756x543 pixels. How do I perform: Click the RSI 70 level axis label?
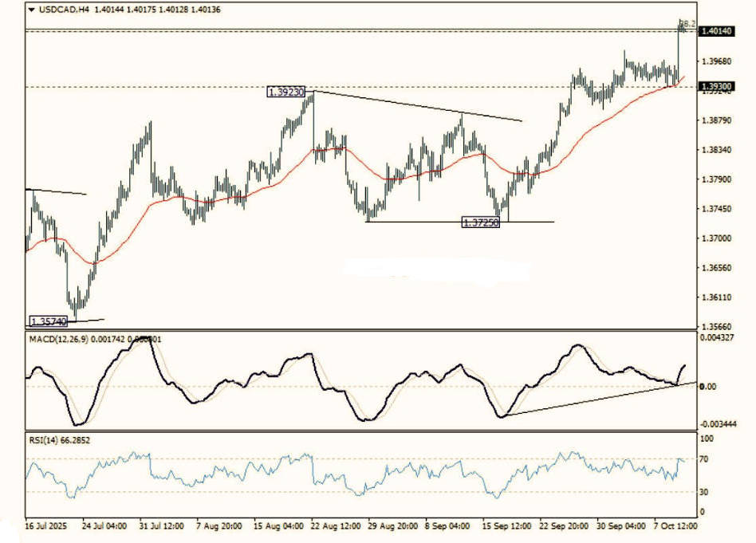[x=707, y=460]
